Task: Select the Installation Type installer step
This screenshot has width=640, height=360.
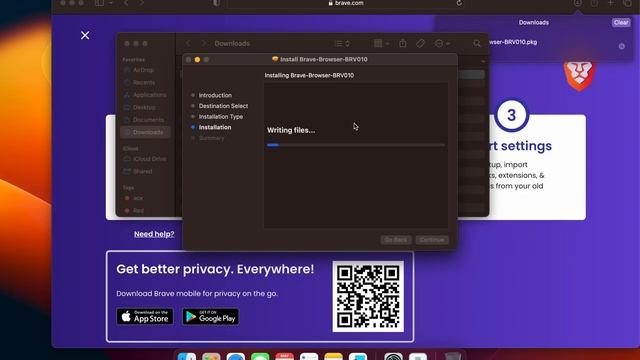Action: (221, 116)
